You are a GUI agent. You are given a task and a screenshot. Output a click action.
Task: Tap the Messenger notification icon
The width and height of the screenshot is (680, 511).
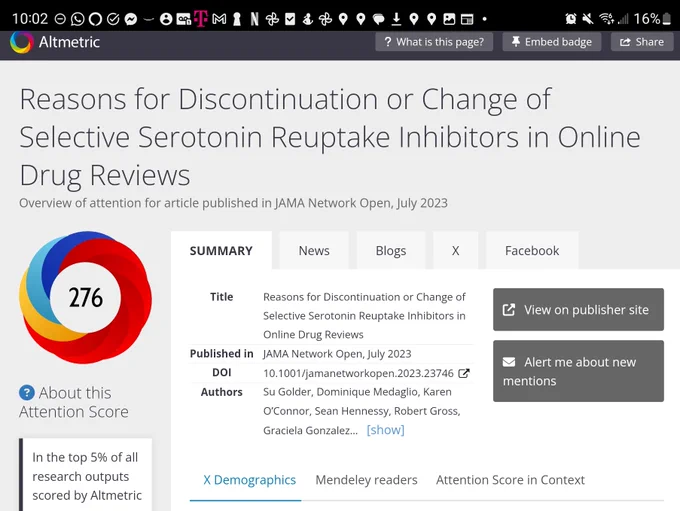(x=131, y=19)
